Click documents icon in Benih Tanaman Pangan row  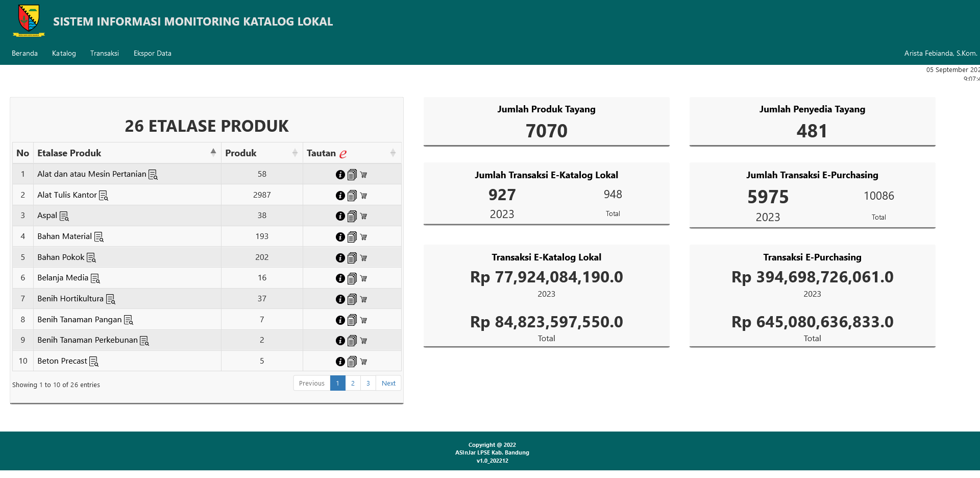352,320
